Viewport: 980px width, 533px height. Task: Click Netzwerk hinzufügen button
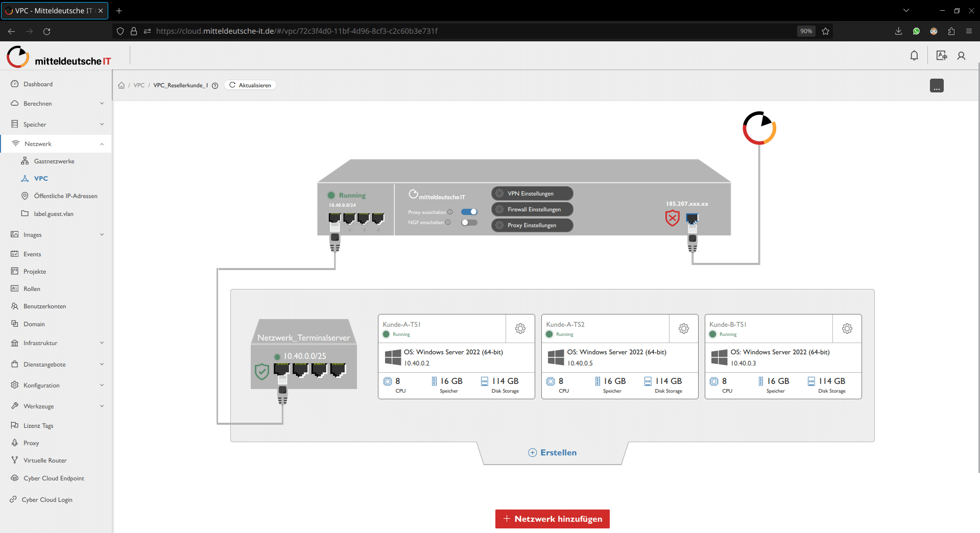553,519
